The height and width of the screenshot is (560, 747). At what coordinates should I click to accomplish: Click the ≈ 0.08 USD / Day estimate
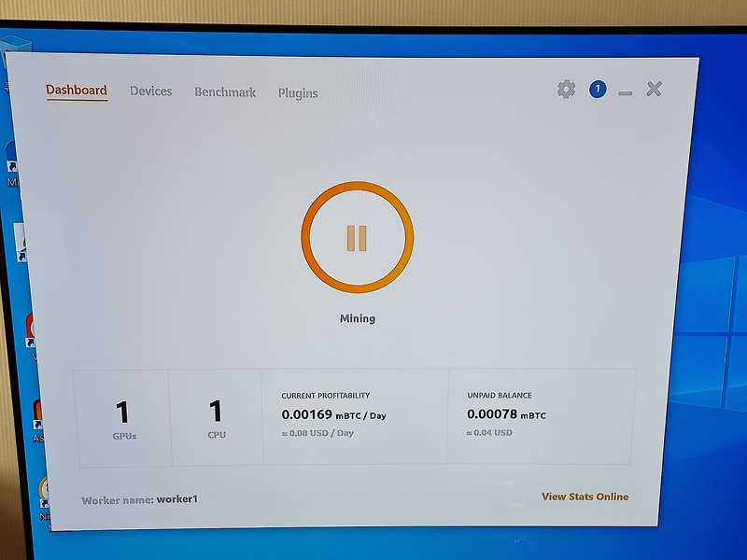[317, 433]
